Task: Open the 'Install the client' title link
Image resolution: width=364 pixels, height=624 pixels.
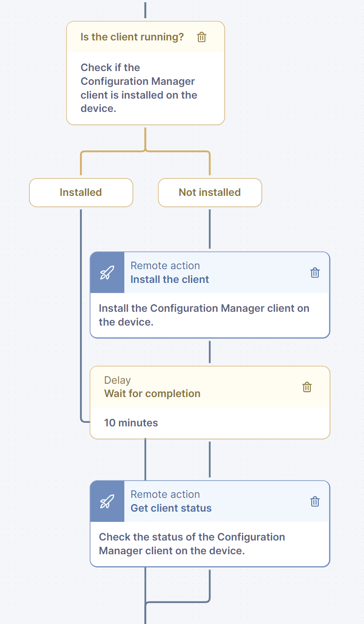Action: click(x=170, y=279)
